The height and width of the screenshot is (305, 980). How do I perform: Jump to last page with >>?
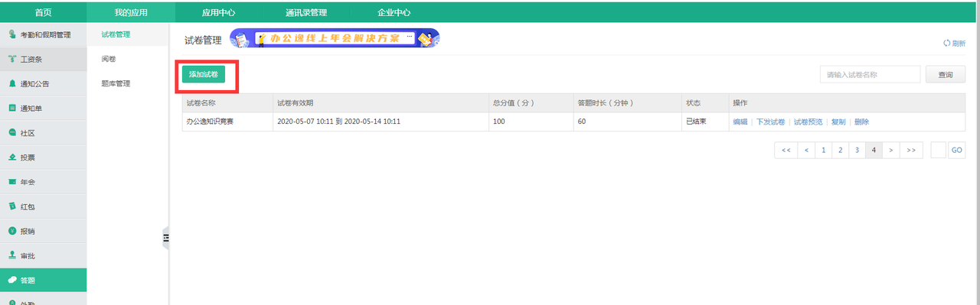(x=910, y=150)
